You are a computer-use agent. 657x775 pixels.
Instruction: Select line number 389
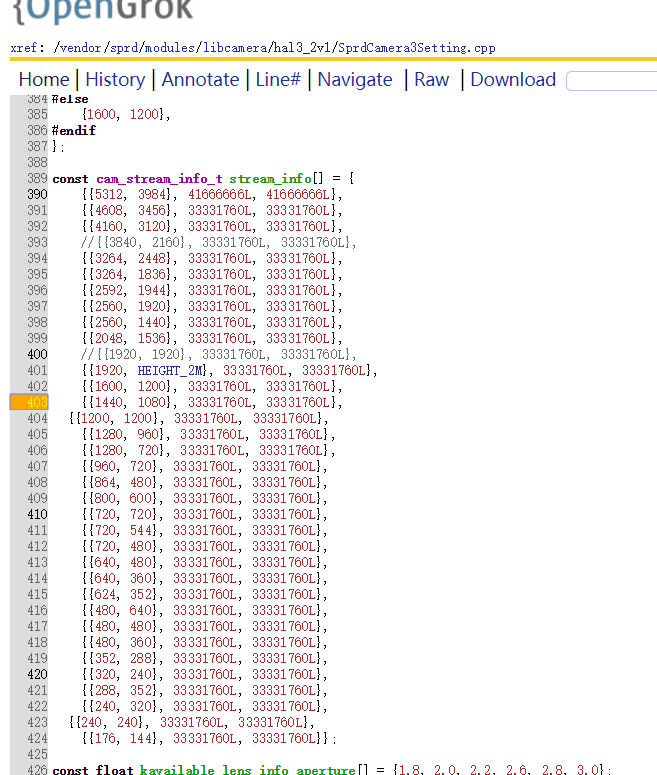click(x=37, y=178)
